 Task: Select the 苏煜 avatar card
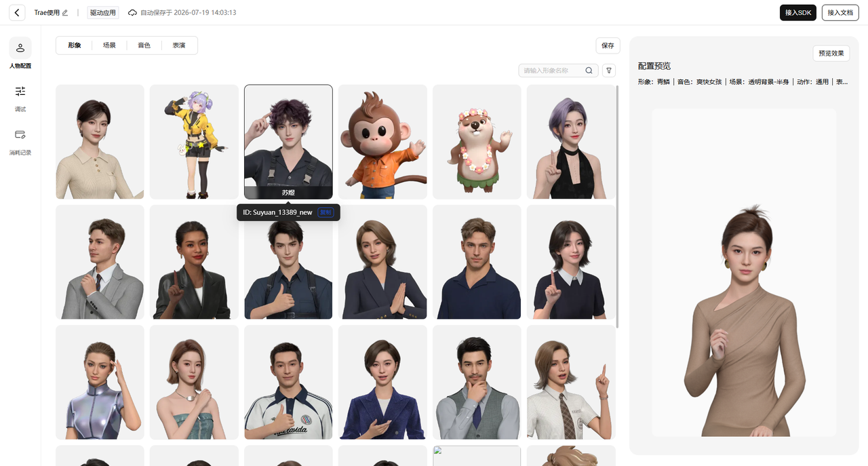(x=288, y=142)
